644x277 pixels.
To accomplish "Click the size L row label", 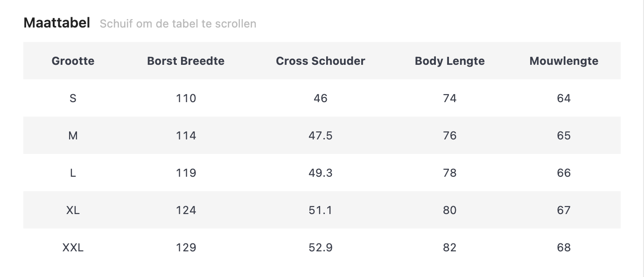I will coord(73,173).
